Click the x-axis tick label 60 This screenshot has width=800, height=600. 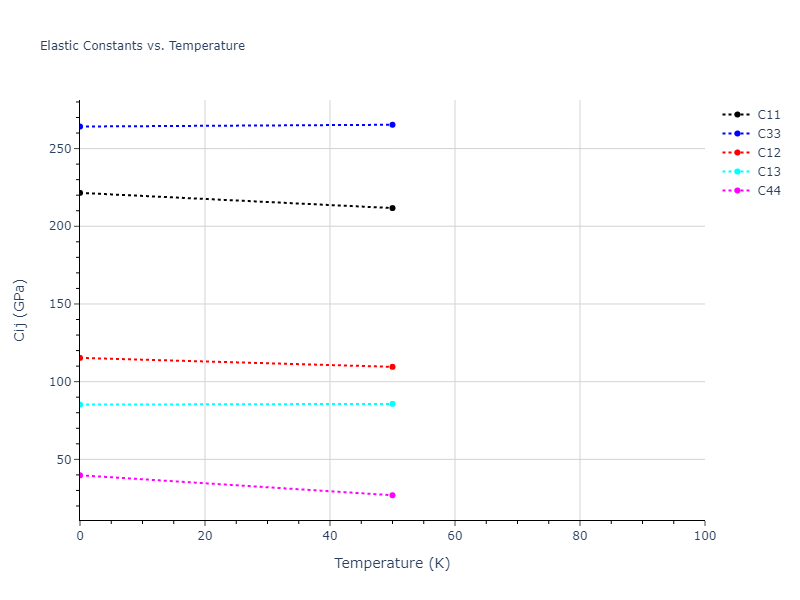454,537
